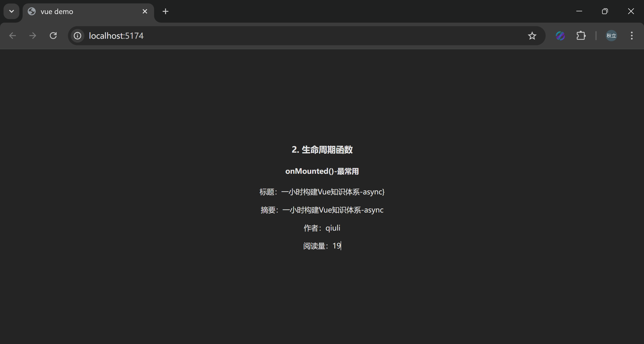Click the browser back arrow

point(13,36)
